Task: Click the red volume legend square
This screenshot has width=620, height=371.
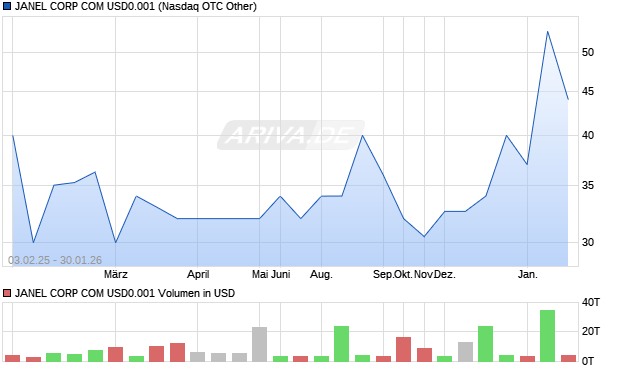Action: point(7,293)
